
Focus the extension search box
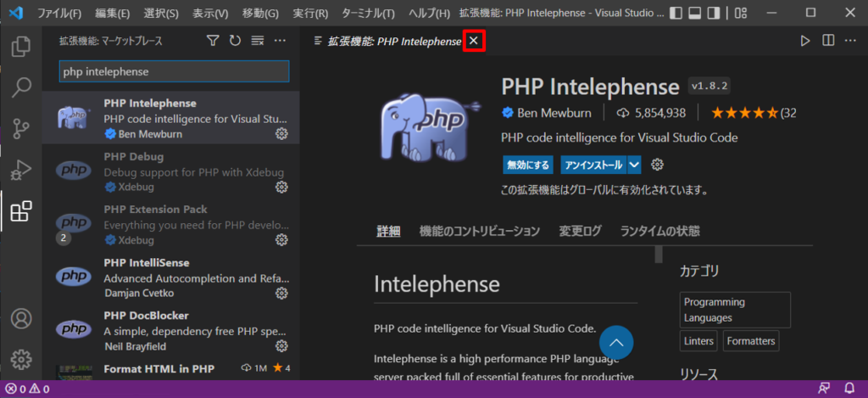tap(174, 72)
